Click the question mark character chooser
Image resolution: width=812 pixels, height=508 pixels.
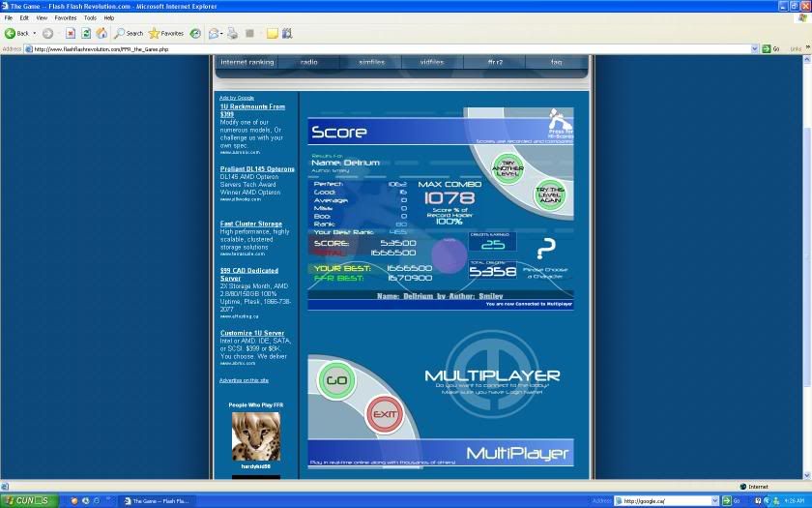click(x=546, y=249)
